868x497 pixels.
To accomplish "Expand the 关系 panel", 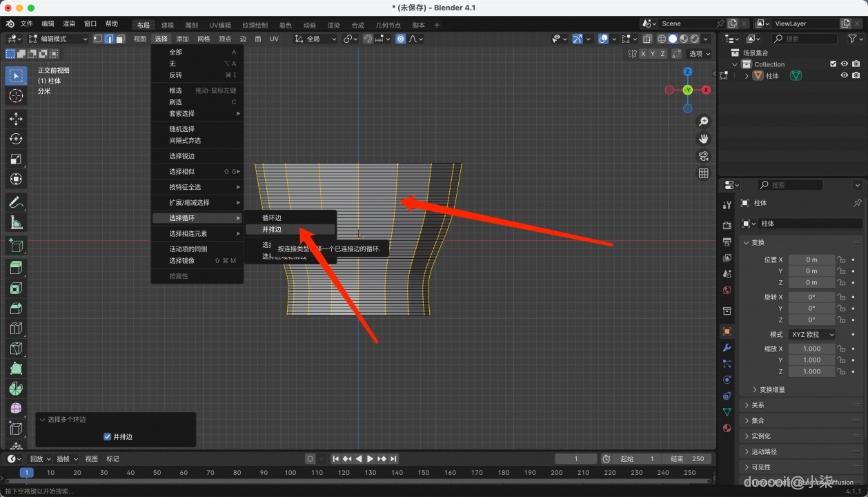I will [x=758, y=405].
